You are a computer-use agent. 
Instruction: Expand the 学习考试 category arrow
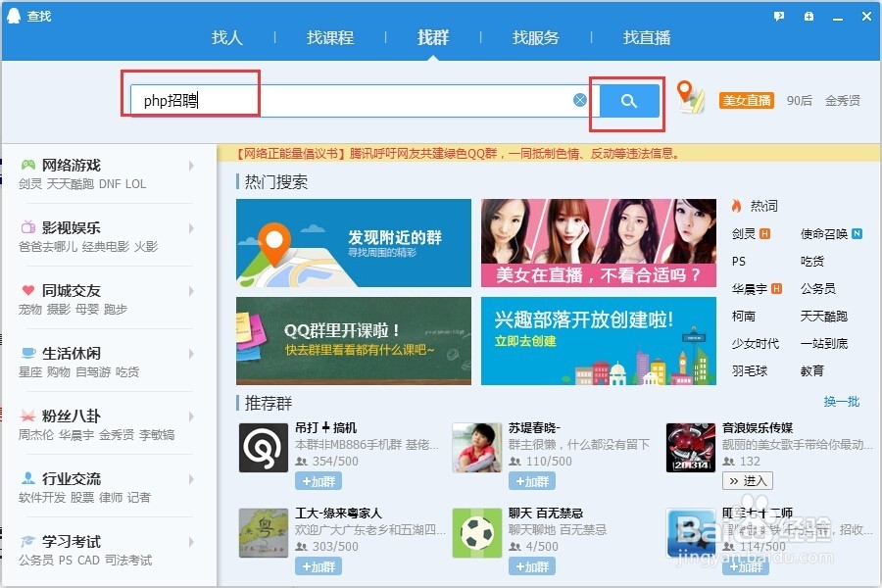[x=191, y=542]
